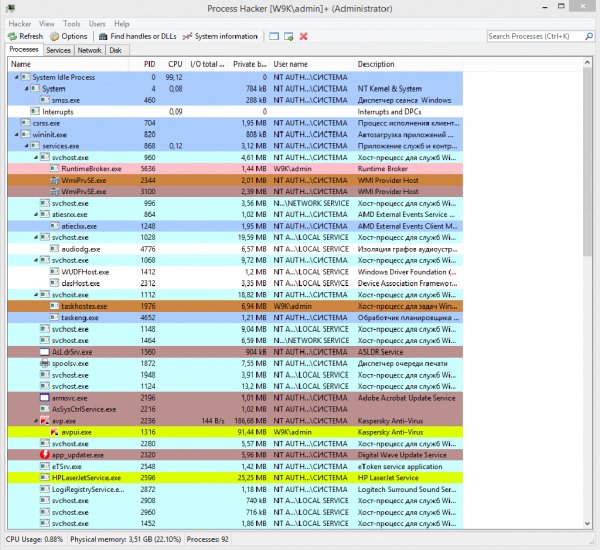Click the audiodg.exe process icon
This screenshot has width=600, height=550.
pos(55,249)
